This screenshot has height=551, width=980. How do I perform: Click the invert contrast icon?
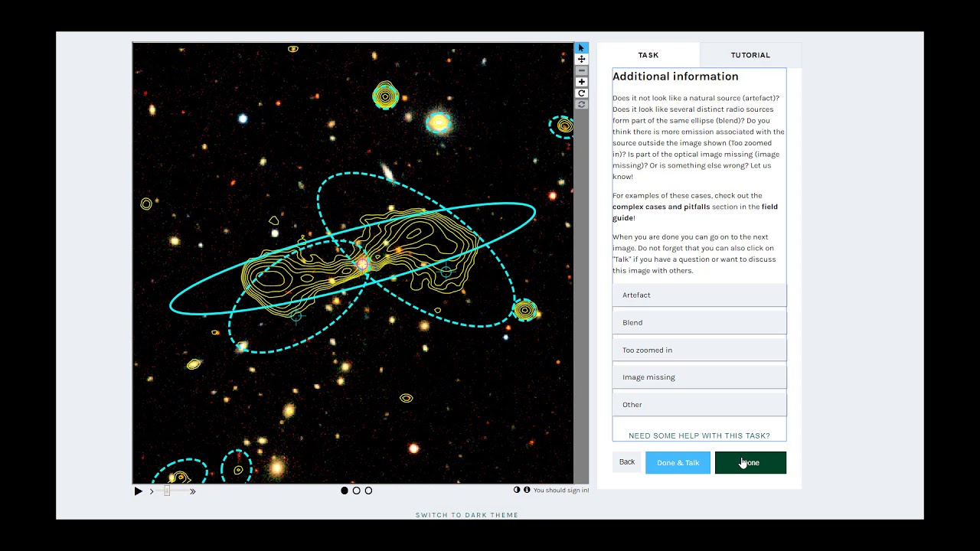517,490
